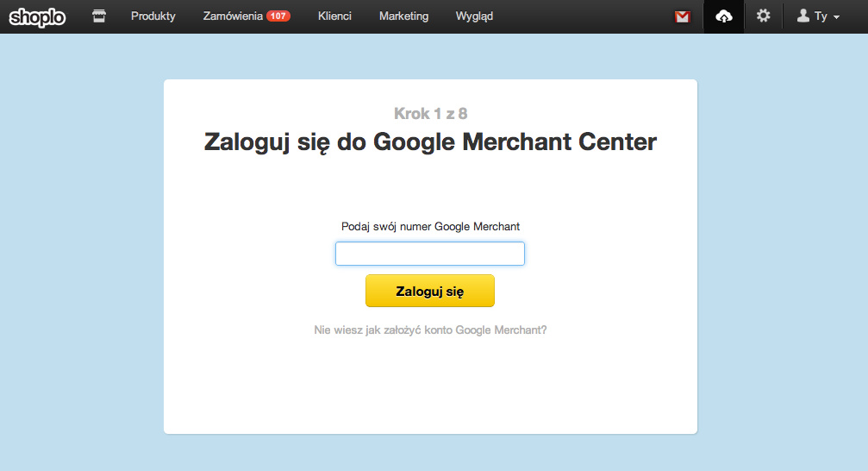Open the storefront icon in the navbar
868x471 pixels.
click(99, 16)
